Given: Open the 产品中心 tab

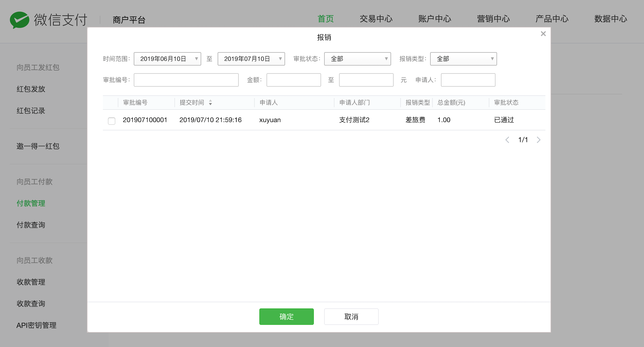Looking at the screenshot, I should (x=552, y=19).
